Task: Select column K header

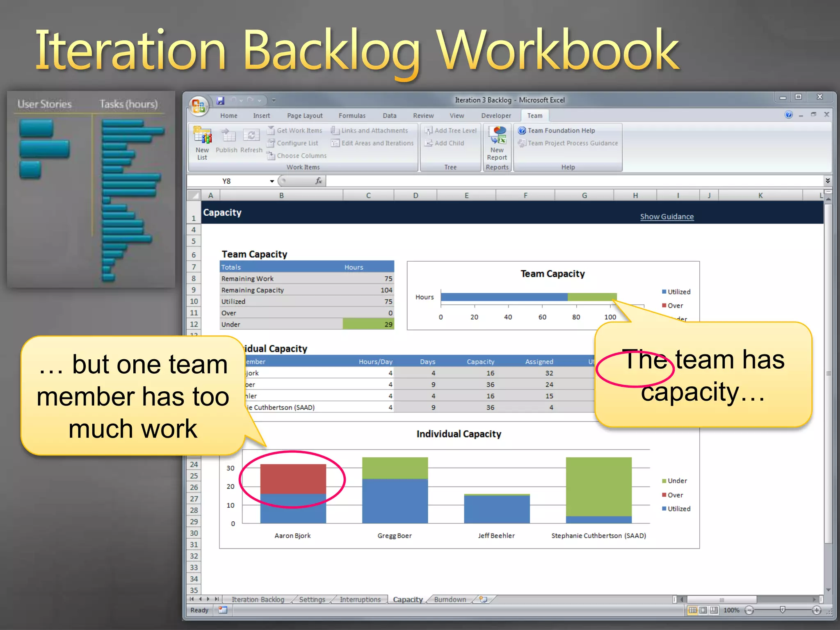Action: tap(760, 196)
